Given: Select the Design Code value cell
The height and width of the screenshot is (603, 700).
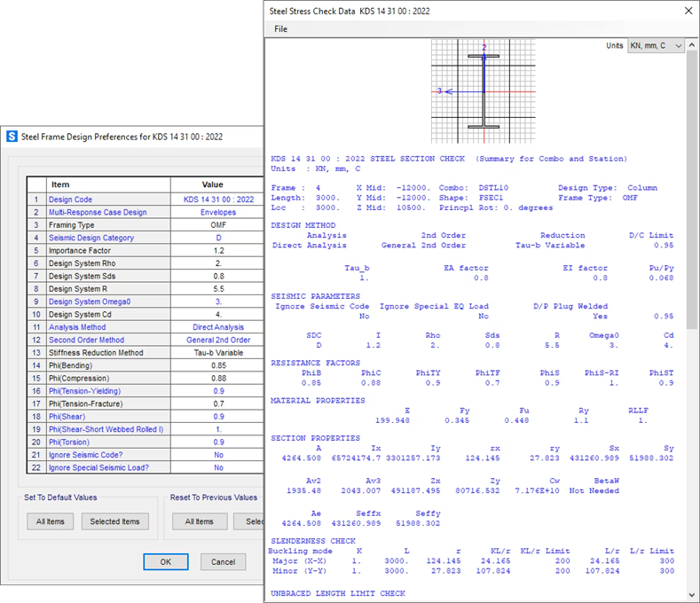Looking at the screenshot, I should [218, 200].
